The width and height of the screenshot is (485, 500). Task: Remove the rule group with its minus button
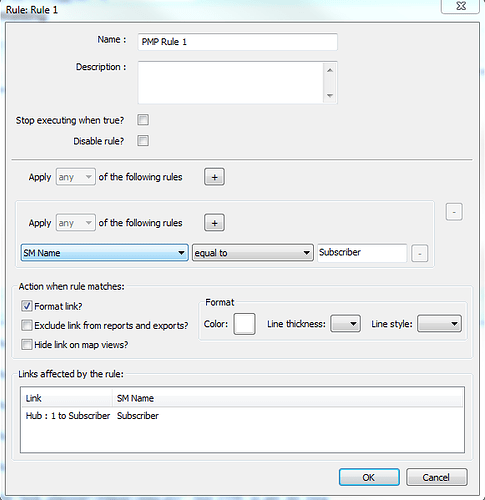coord(454,212)
